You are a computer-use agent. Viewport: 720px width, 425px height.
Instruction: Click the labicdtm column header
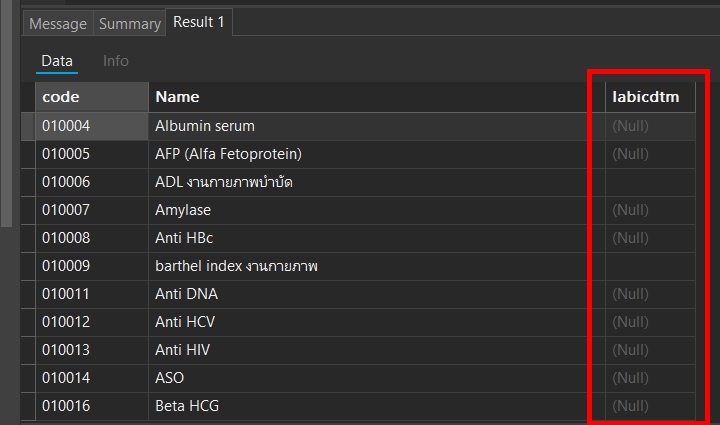pyautogui.click(x=650, y=97)
